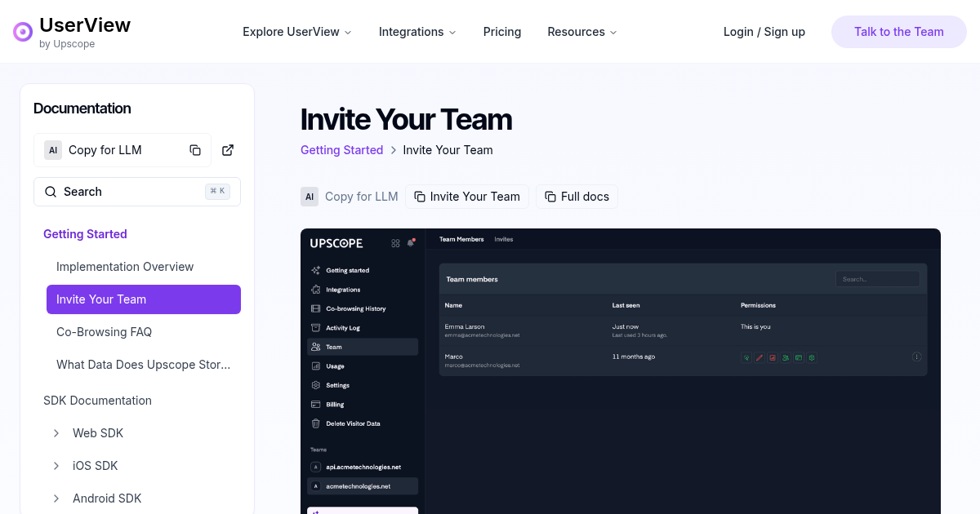Switch to Team Members tab in dashboard image
Image resolution: width=980 pixels, height=514 pixels.
pyautogui.click(x=461, y=239)
